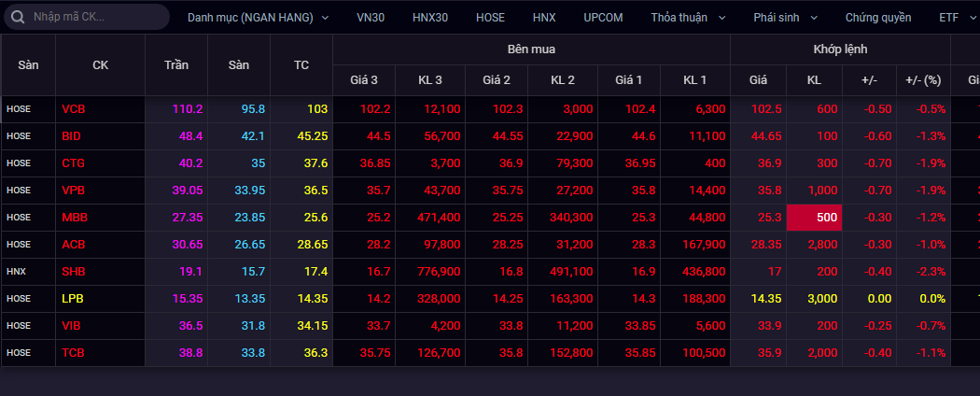Open the Chứng quyền tab
This screenshot has height=396, width=980.
click(x=878, y=18)
